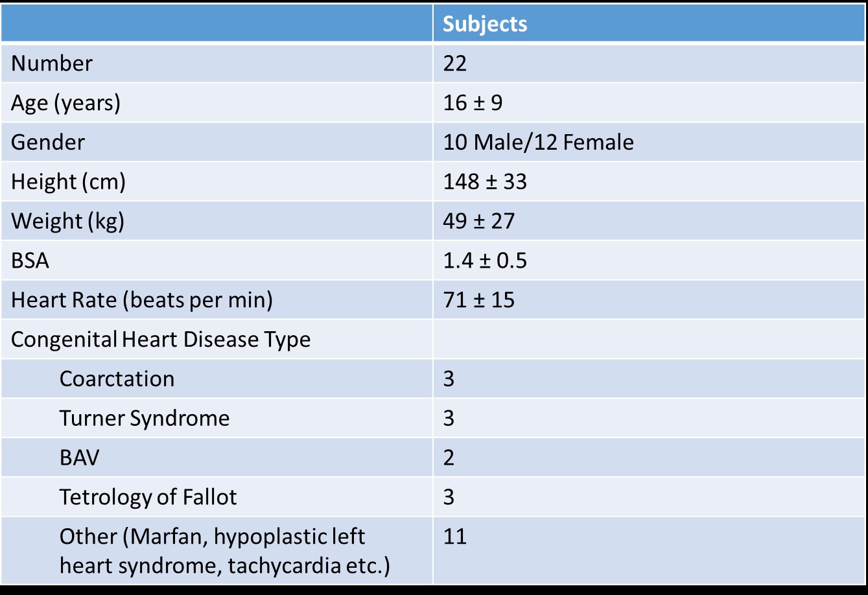Select the Weight (kg) label
This screenshot has width=868, height=595.
coord(67,222)
